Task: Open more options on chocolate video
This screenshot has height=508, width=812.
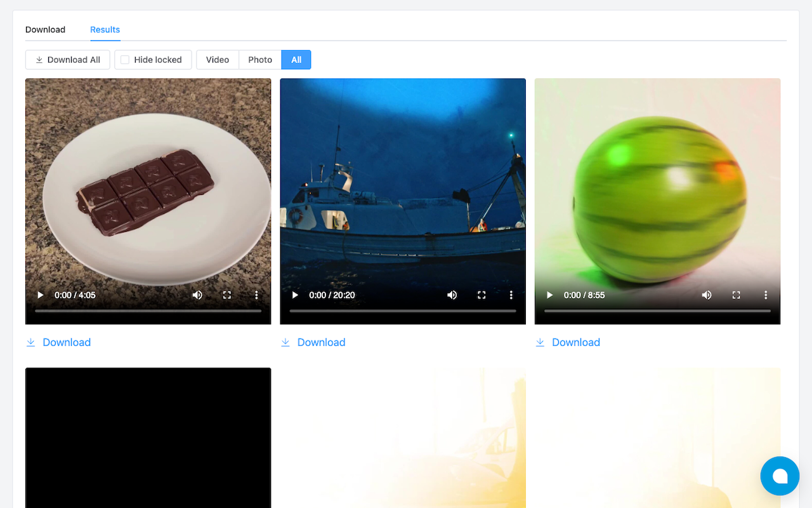Action: pos(256,295)
